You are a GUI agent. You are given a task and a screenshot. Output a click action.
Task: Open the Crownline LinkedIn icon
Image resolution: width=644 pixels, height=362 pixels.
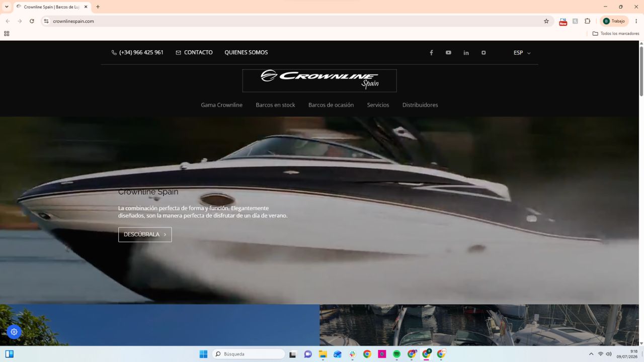[466, 53]
